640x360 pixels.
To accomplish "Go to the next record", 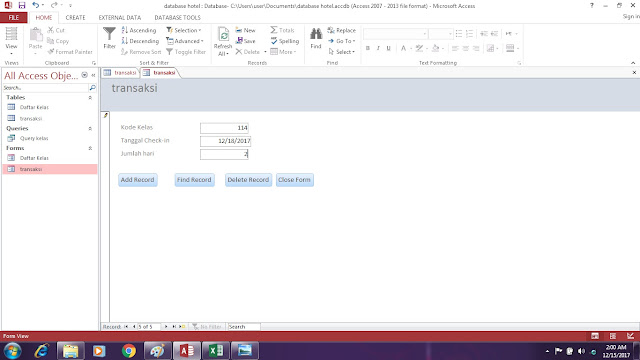I will tap(166, 327).
